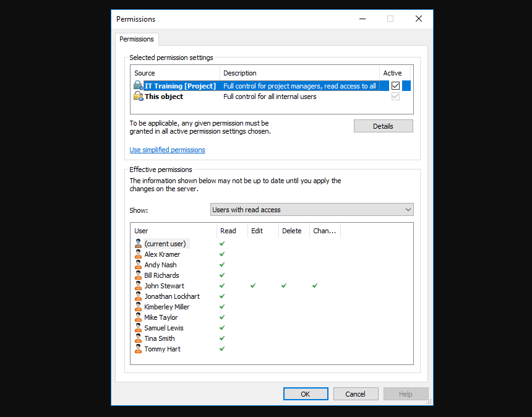Click Tommy Hart's user icon
Screen dimensions: 532x417
pyautogui.click(x=138, y=348)
